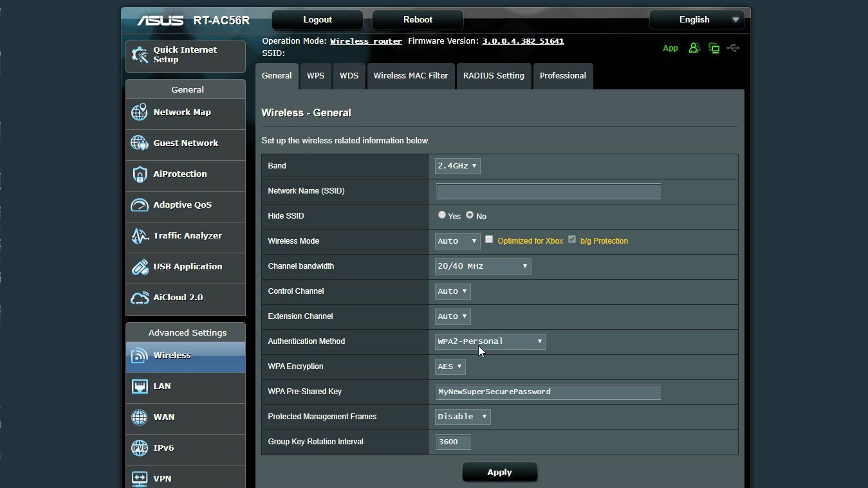Click the client status users icon
This screenshot has width=868, height=488.
[x=694, y=48]
